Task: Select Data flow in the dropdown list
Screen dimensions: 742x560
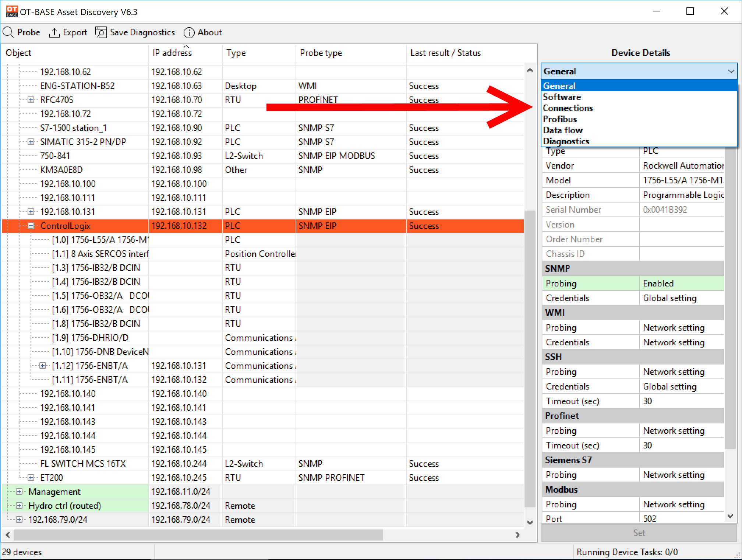Action: pos(639,130)
